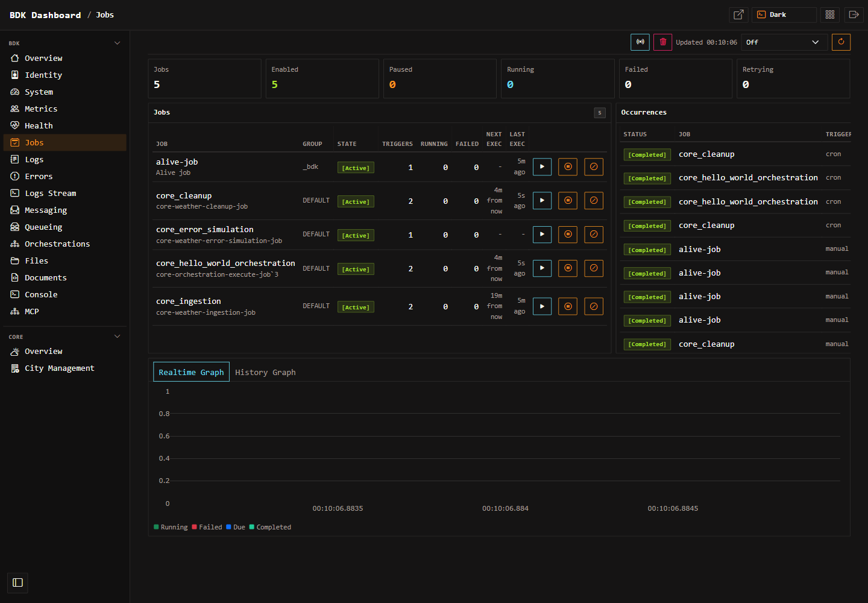
Task: Click the BDK Dashboard breadcrumb link
Action: pos(45,15)
